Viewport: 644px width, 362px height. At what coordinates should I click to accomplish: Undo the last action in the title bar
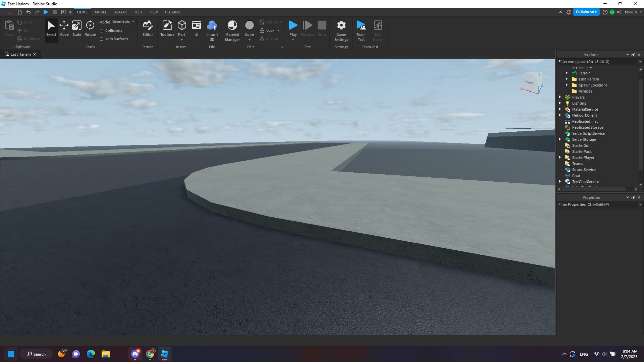29,12
